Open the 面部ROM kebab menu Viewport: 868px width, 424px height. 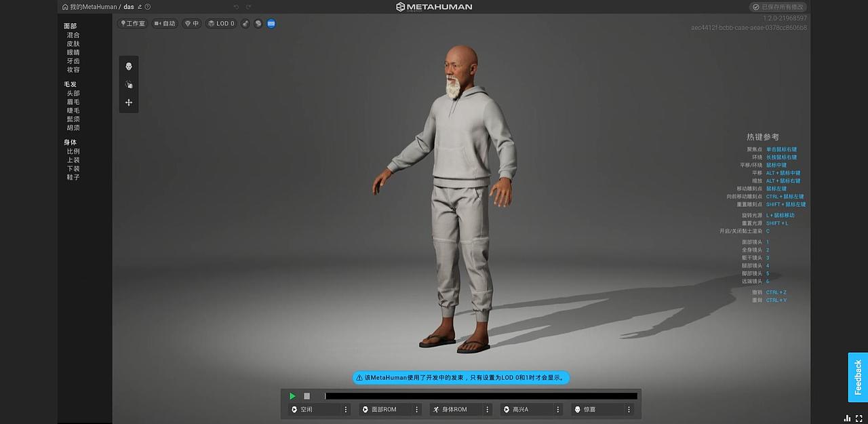pos(416,409)
